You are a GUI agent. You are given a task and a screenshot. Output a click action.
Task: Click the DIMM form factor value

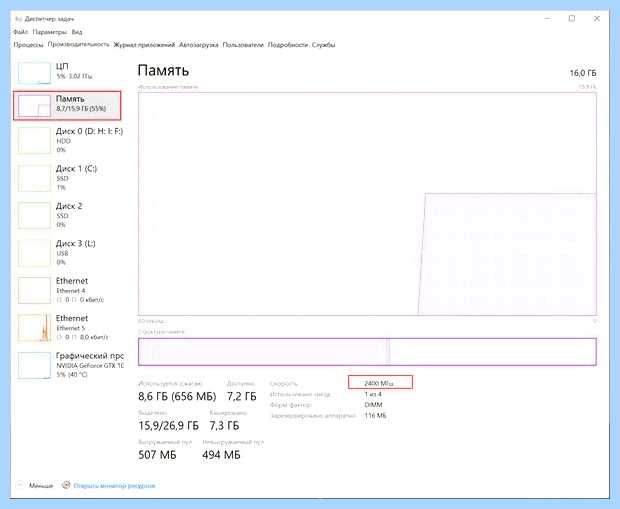click(373, 405)
